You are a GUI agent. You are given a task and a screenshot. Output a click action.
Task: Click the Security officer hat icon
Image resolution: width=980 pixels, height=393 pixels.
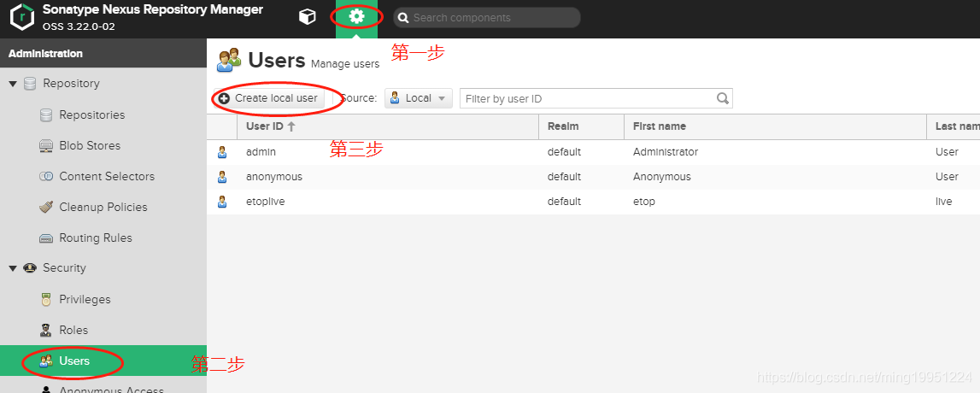coord(29,268)
